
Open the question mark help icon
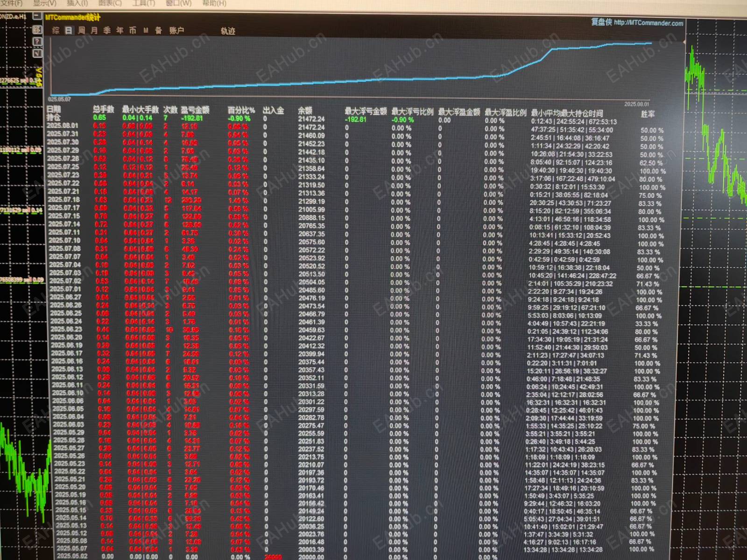pos(37,42)
